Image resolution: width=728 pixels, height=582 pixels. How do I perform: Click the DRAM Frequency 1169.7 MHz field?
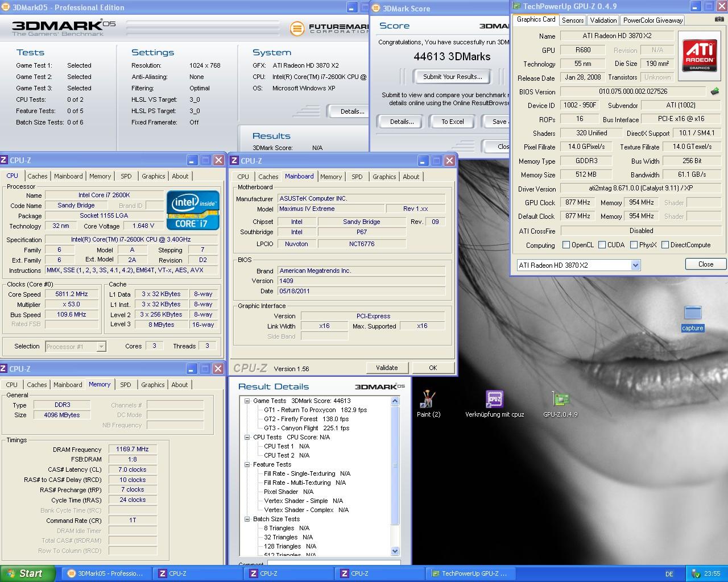pos(133,449)
